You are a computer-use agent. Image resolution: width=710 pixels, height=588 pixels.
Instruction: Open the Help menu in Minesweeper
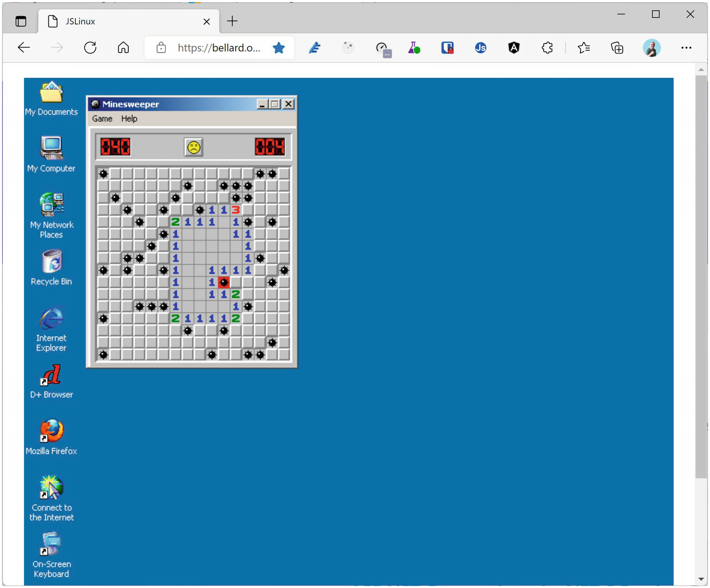point(129,119)
